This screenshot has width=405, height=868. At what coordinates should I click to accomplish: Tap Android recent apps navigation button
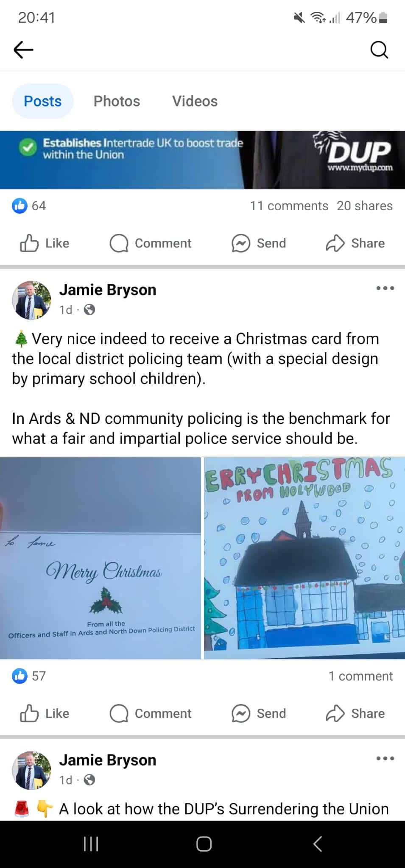coord(91,844)
